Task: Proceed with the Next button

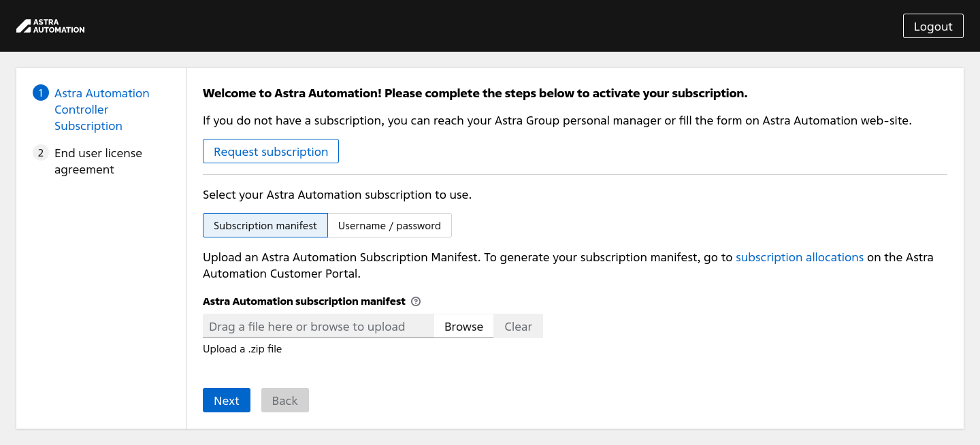Action: pyautogui.click(x=227, y=401)
